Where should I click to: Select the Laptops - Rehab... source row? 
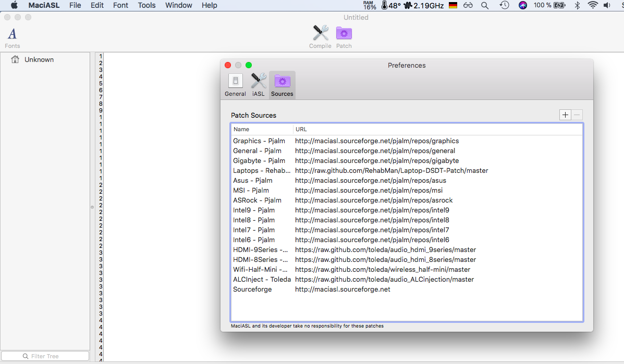coord(407,170)
